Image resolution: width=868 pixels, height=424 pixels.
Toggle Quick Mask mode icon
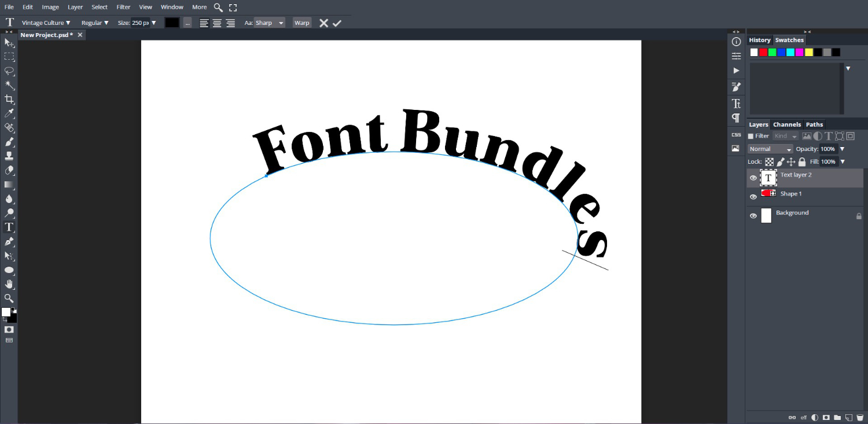pos(9,329)
